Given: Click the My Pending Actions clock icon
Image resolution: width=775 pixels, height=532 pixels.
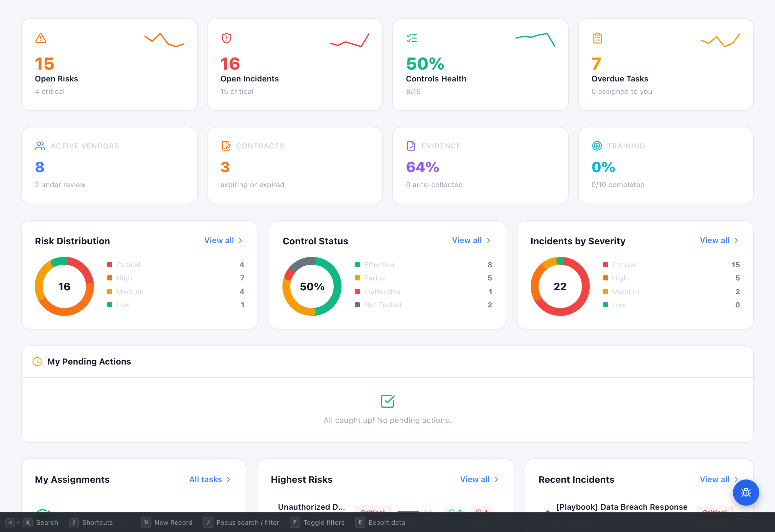Looking at the screenshot, I should [37, 361].
